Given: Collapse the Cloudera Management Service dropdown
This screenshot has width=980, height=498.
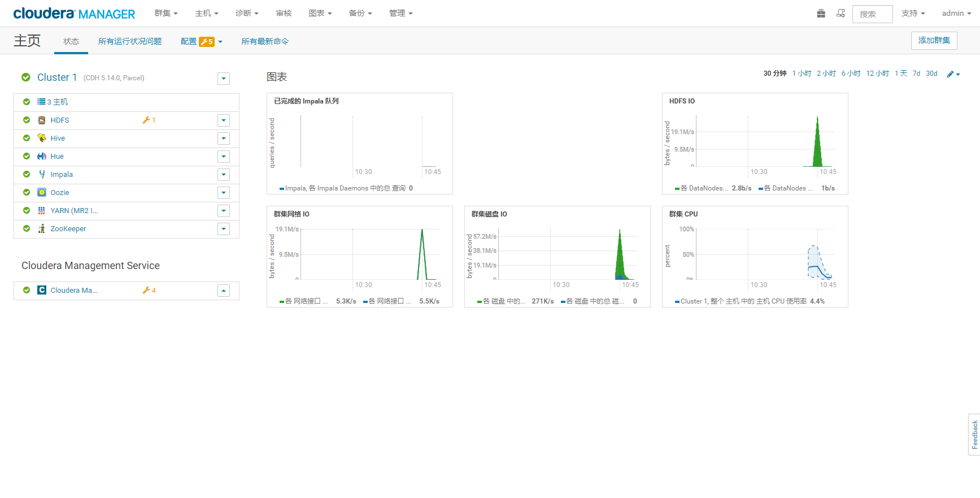Looking at the screenshot, I should tap(224, 291).
